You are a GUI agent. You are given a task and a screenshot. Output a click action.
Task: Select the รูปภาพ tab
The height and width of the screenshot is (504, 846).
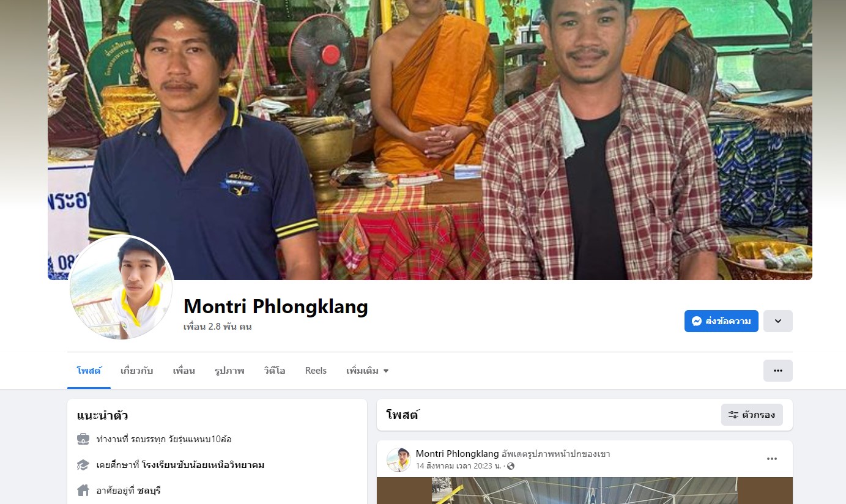[x=229, y=371]
